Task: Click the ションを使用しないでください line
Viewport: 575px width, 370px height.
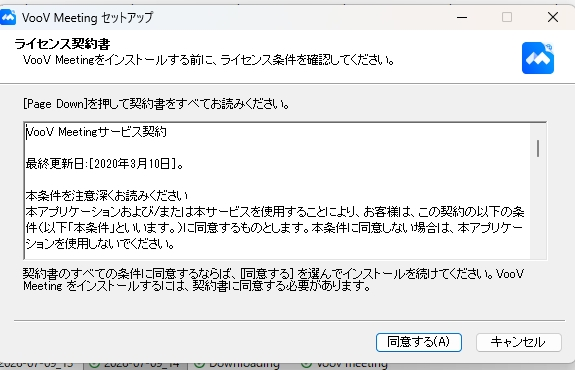Action: (x=100, y=243)
